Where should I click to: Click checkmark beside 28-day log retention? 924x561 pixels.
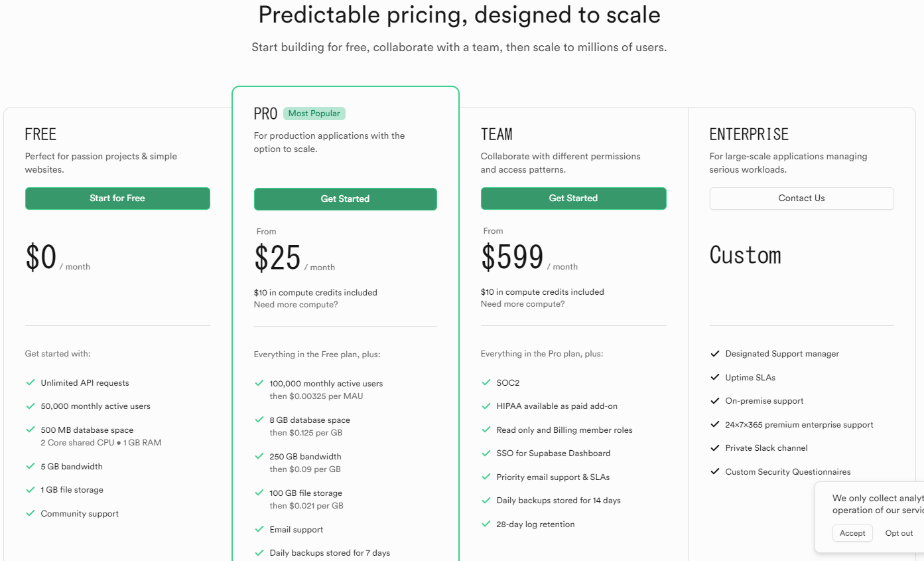pyautogui.click(x=486, y=524)
